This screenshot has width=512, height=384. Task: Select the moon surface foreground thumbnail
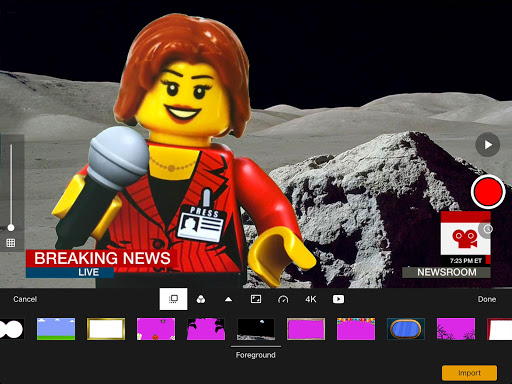click(256, 329)
